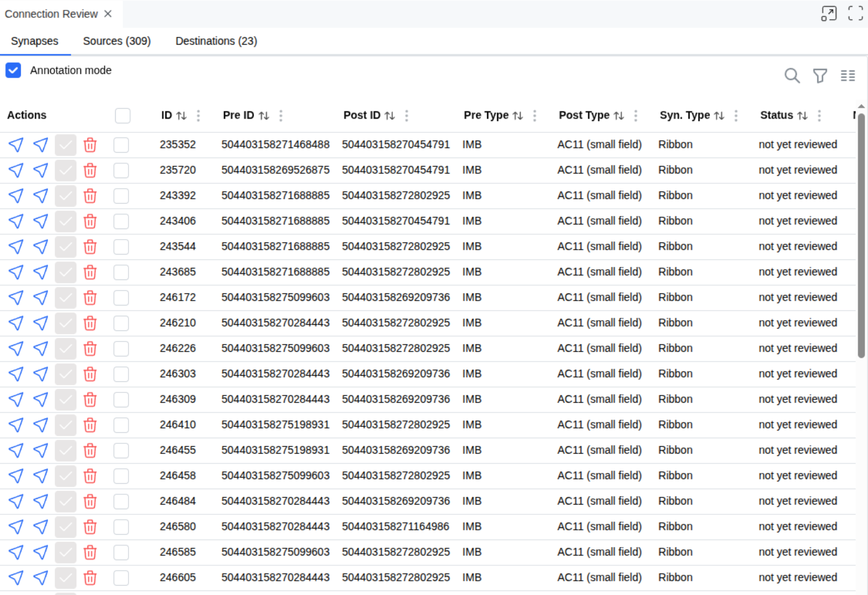This screenshot has width=868, height=595.
Task: Open the ID column options menu
Action: click(x=198, y=116)
